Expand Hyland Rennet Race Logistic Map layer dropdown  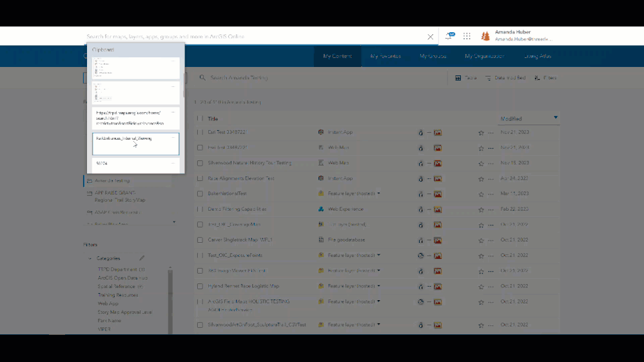tap(378, 285)
